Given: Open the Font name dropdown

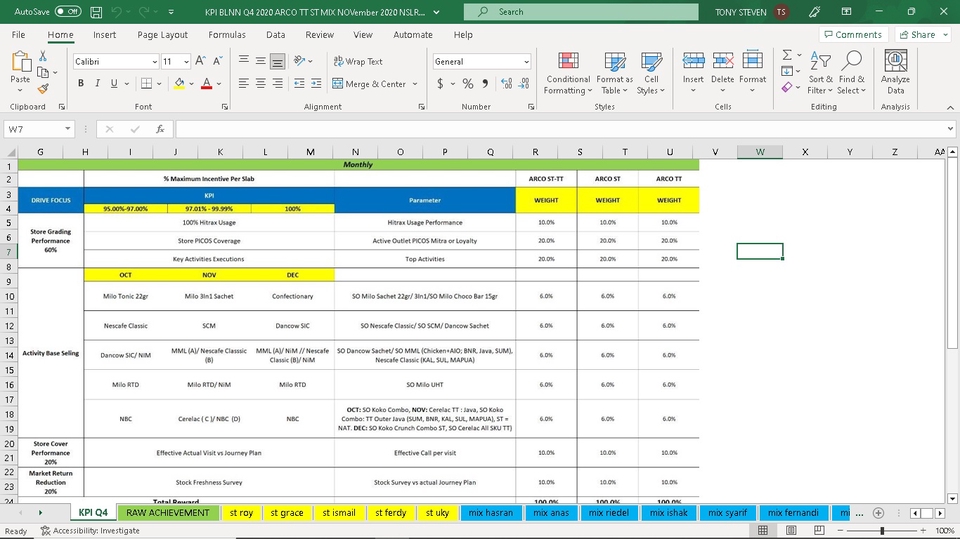Looking at the screenshot, I should (x=154, y=62).
